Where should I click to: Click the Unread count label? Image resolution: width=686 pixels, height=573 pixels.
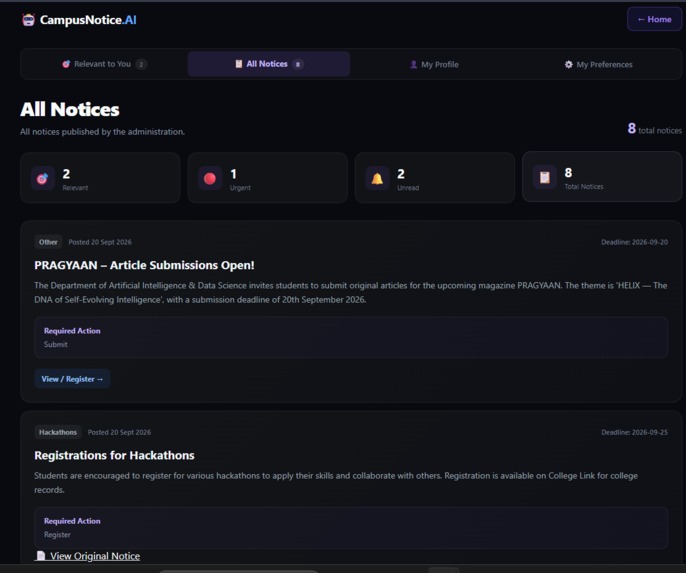[x=408, y=188]
